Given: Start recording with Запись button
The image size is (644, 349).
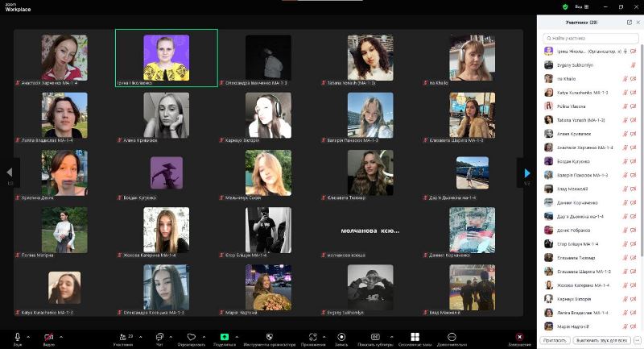Looking at the screenshot, I should click(x=341, y=337).
